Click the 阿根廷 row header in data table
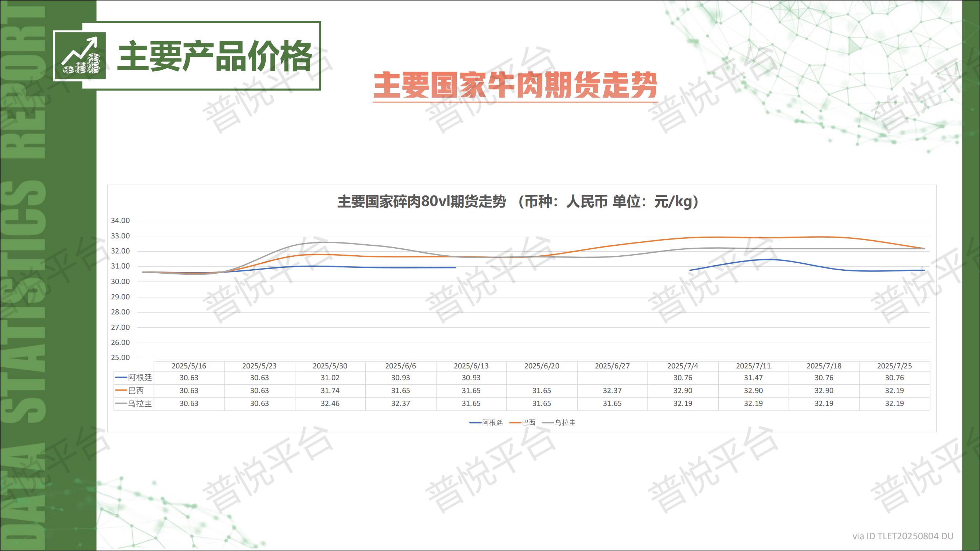The width and height of the screenshot is (980, 551). 139,378
